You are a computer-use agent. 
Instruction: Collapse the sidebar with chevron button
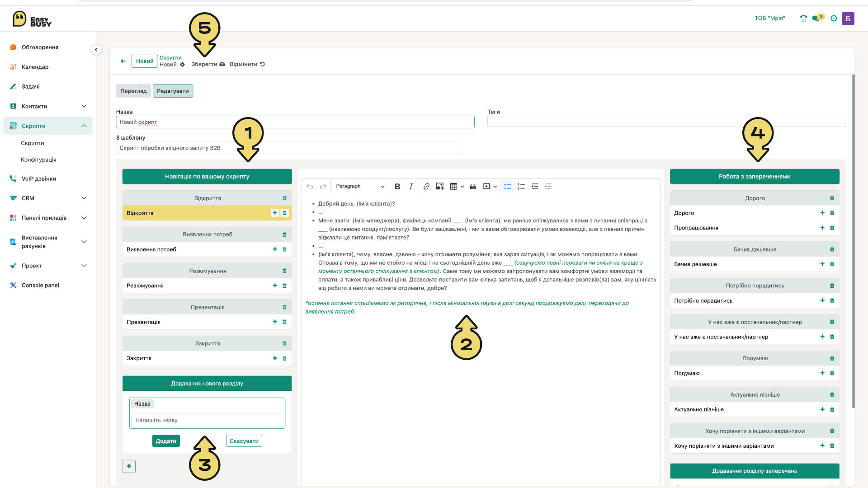pyautogui.click(x=96, y=50)
